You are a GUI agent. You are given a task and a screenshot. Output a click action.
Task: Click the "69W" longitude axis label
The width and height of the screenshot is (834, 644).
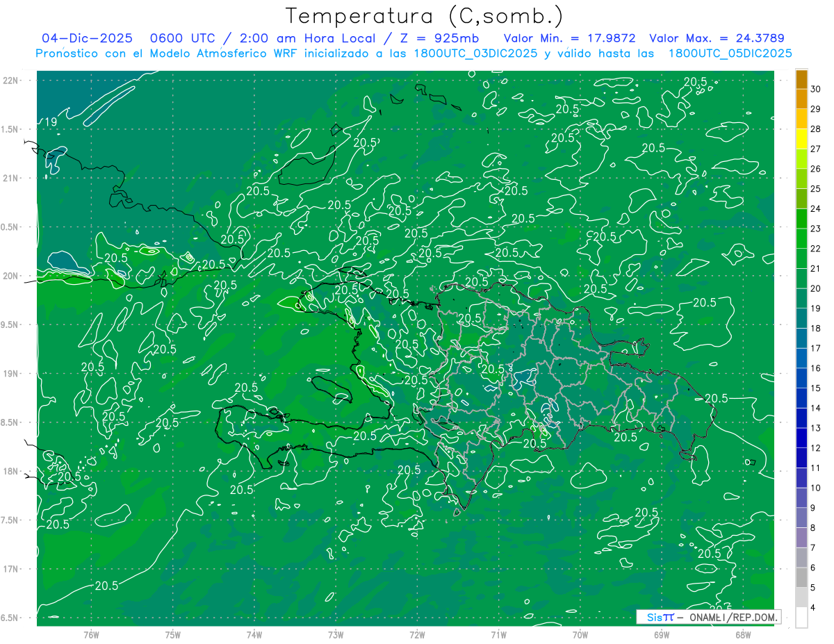tap(661, 634)
